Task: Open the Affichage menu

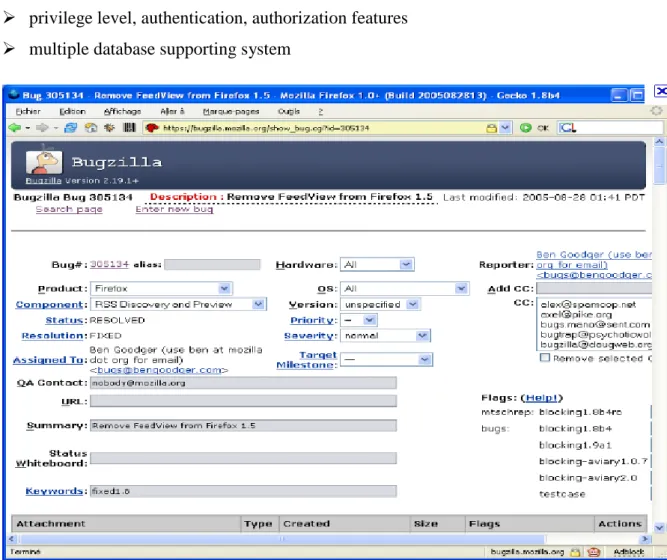Action: click(x=123, y=111)
